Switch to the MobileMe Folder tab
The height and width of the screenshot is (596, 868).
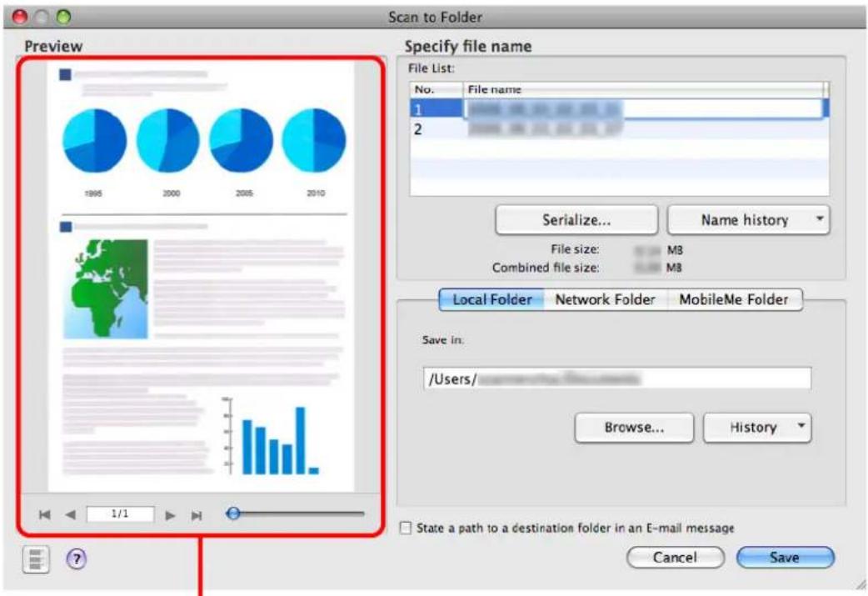[734, 299]
